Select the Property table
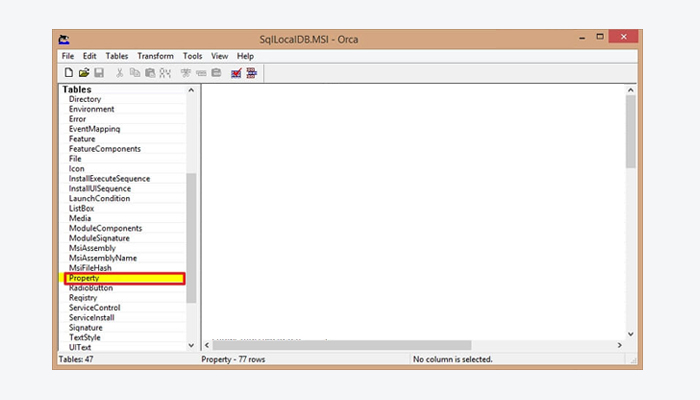 tap(124, 278)
